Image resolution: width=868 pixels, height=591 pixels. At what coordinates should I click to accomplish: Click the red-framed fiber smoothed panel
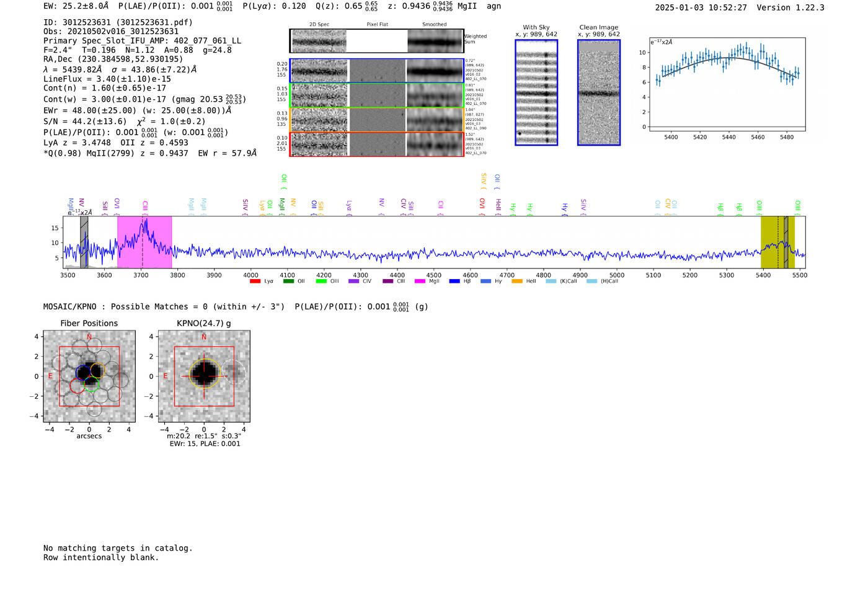tap(435, 144)
